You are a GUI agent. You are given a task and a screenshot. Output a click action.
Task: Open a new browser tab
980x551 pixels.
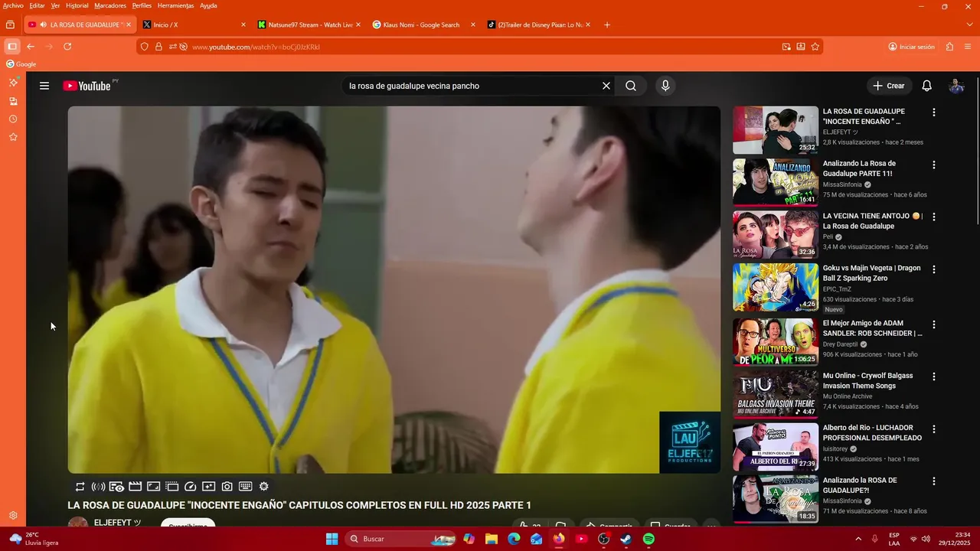point(607,24)
